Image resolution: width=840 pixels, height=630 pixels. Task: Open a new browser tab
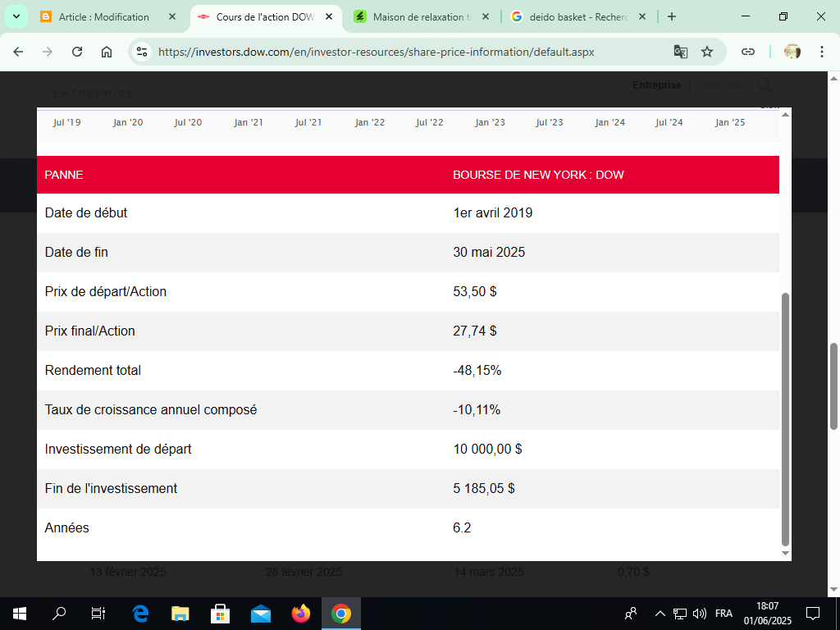672,16
